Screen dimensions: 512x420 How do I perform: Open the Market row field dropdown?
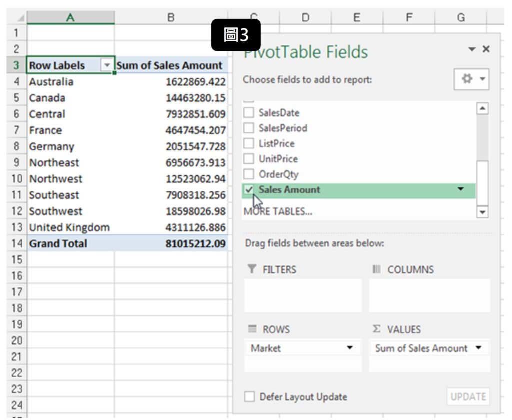pyautogui.click(x=350, y=348)
